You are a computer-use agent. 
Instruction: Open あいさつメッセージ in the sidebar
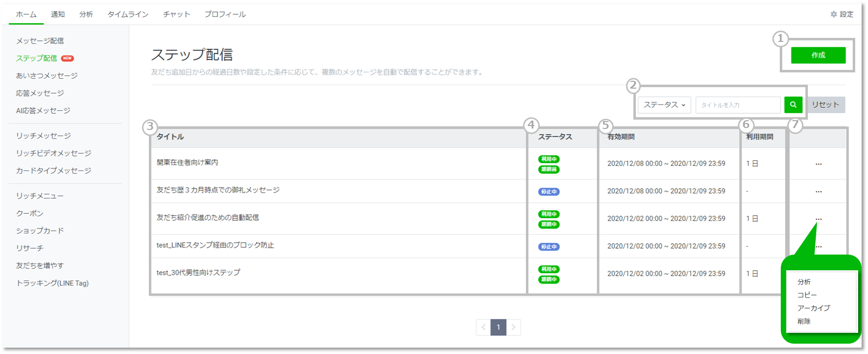point(47,76)
